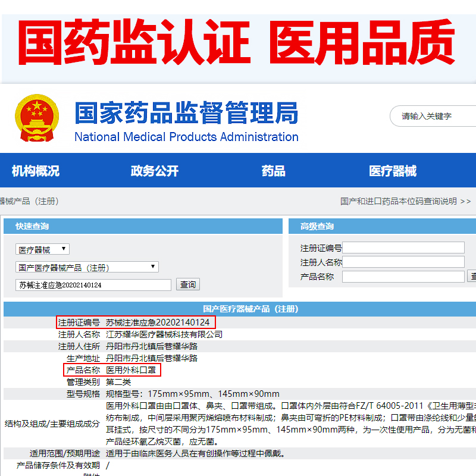
Task: Expand 国产医疗器械产品（注册） dropdown
Action: pyautogui.click(x=87, y=267)
